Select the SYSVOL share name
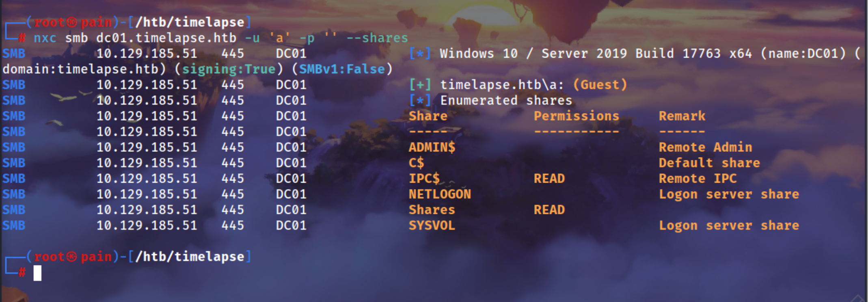The image size is (868, 302). 432,226
